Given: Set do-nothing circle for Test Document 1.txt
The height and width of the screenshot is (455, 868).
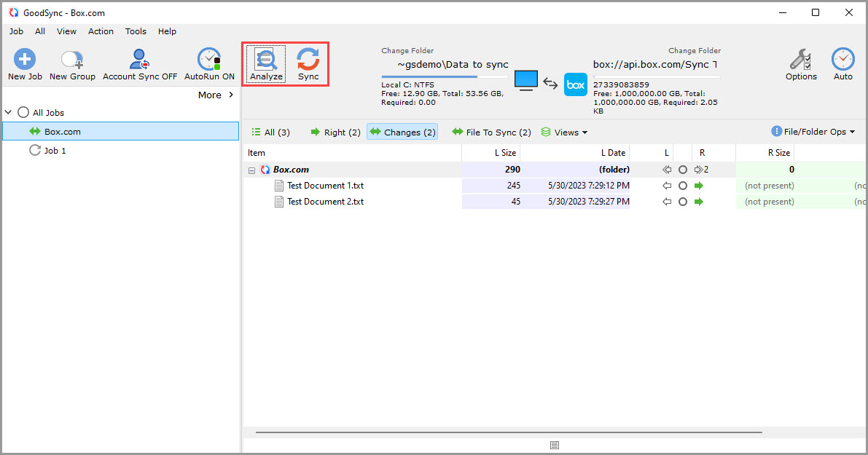Looking at the screenshot, I should pos(683,186).
